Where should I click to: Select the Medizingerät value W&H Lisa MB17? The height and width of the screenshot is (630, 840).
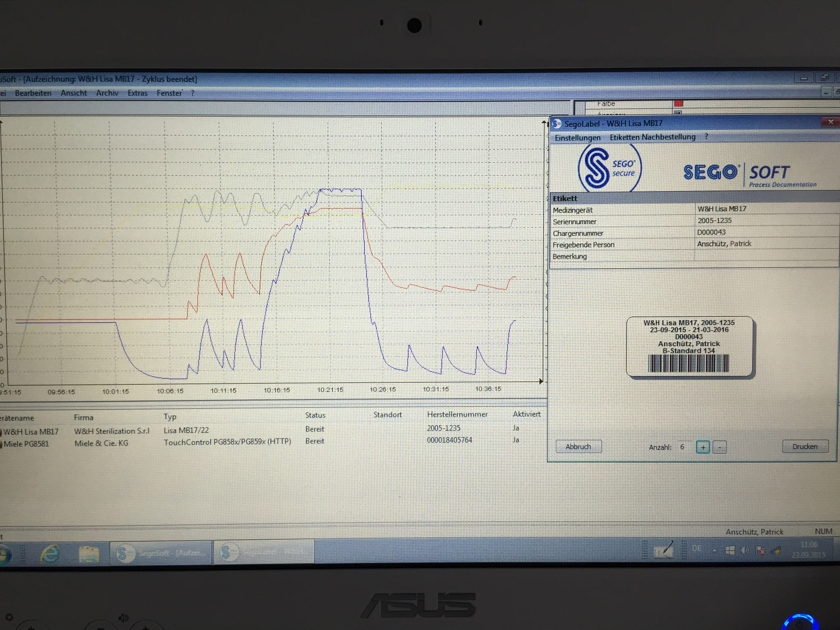click(722, 209)
